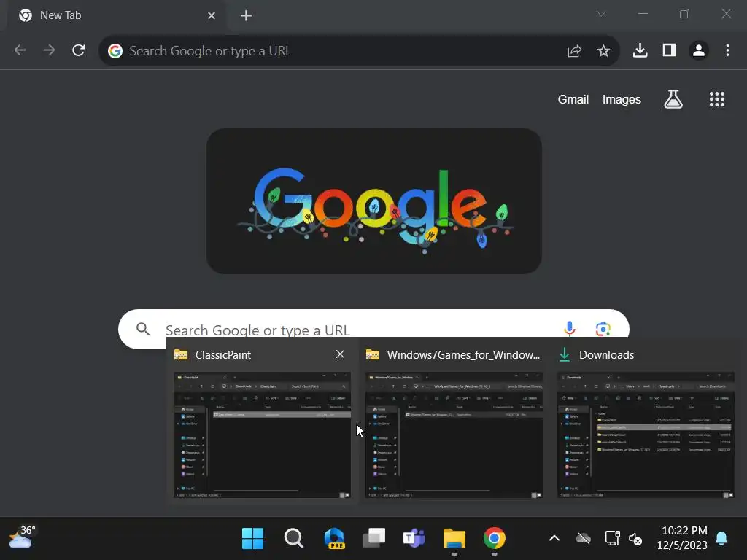747x560 pixels.
Task: Click the Downloads preview title
Action: coord(606,355)
